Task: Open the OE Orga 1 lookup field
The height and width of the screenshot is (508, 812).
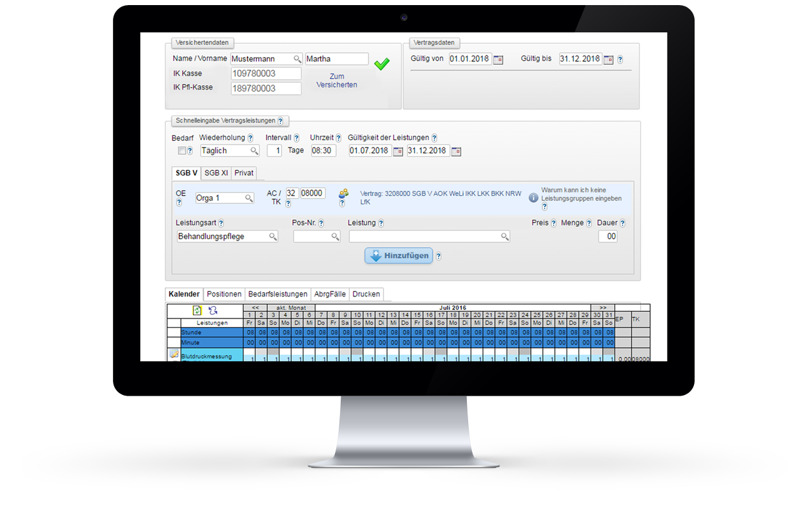Action: click(x=225, y=198)
